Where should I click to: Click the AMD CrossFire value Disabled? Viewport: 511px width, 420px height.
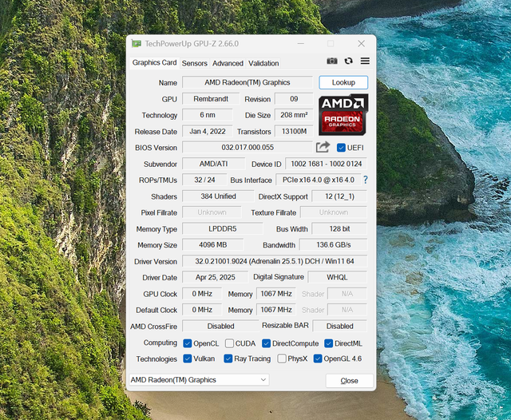[220, 326]
